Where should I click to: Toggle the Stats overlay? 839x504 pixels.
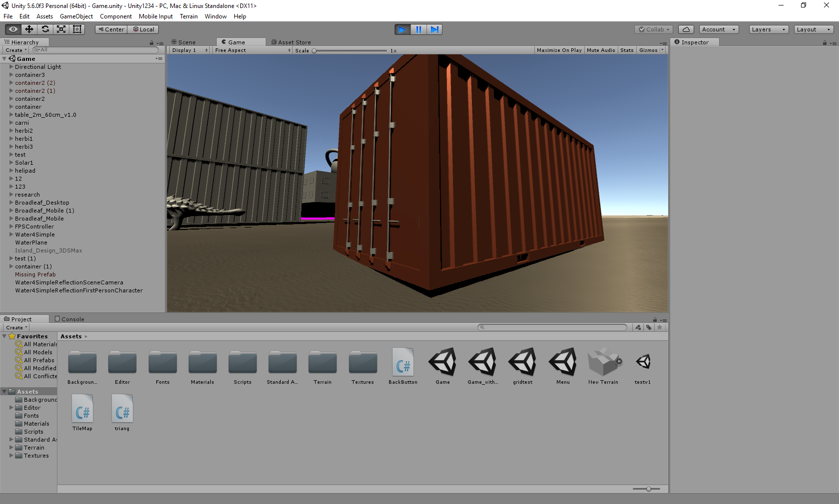click(x=627, y=50)
